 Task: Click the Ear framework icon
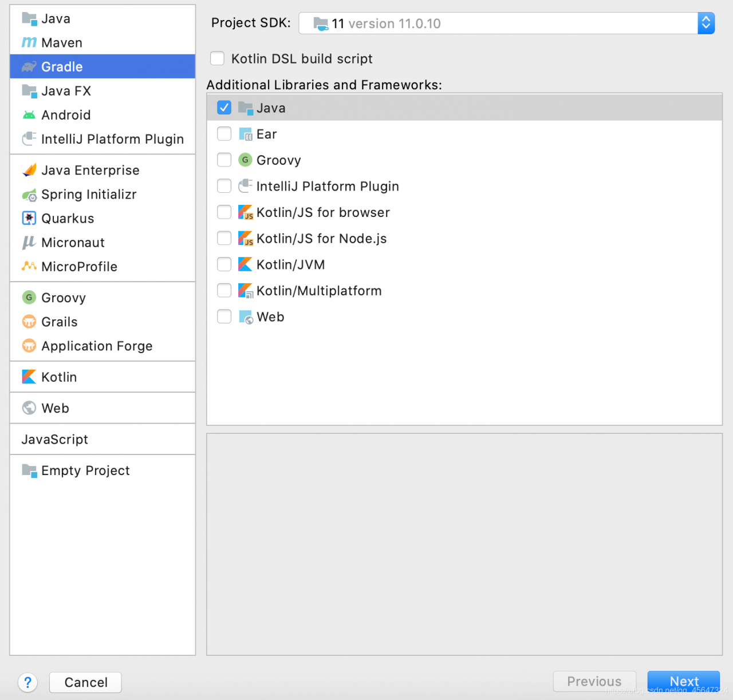pos(246,135)
